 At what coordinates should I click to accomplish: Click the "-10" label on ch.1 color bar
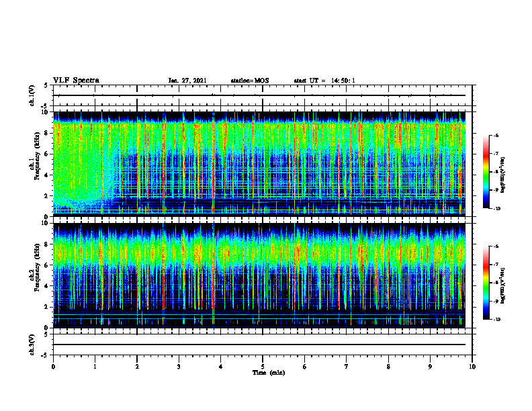coord(497,208)
